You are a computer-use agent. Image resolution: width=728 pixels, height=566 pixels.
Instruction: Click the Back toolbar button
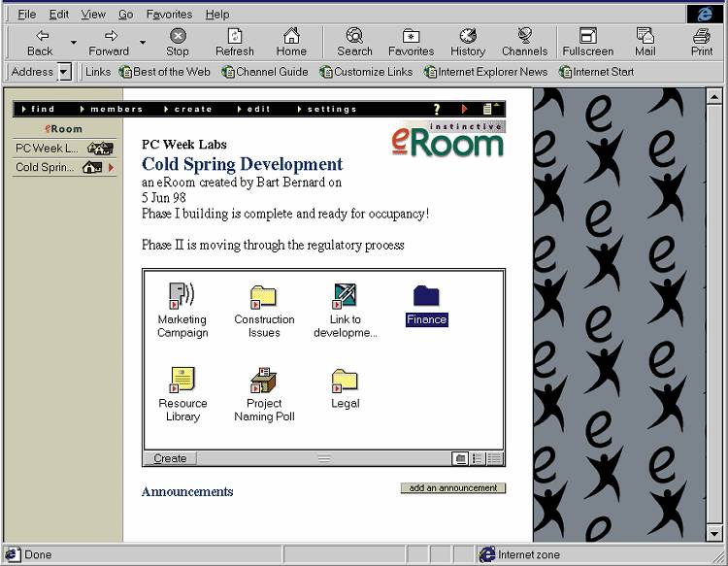pos(40,43)
